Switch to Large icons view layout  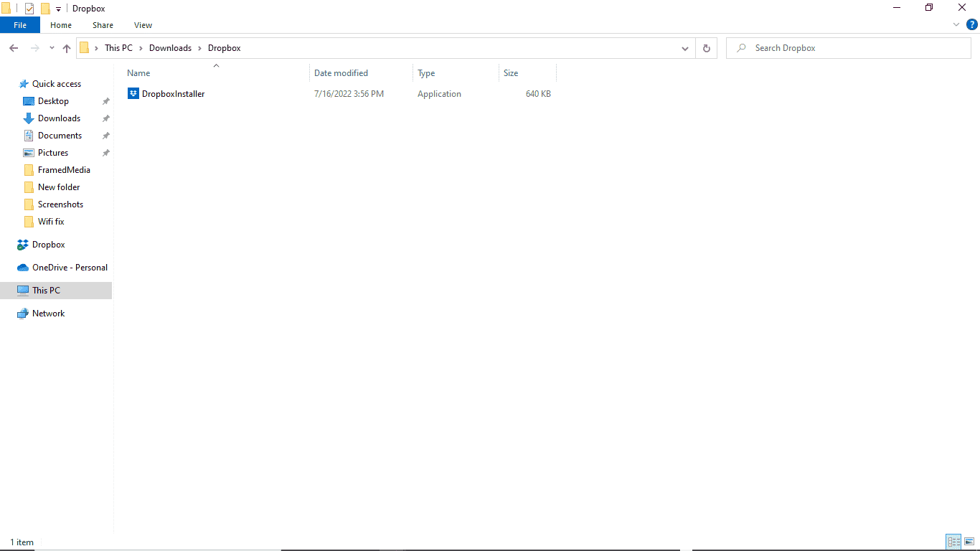coord(969,542)
